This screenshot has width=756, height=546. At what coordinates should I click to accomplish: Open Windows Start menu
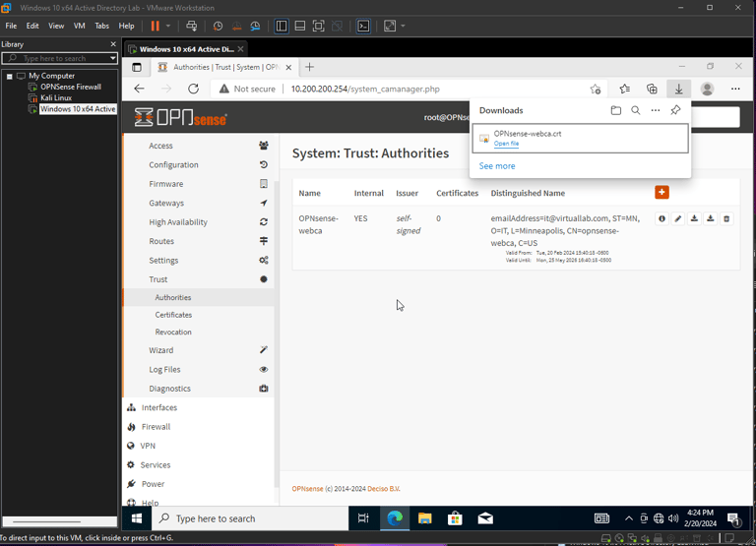click(137, 518)
